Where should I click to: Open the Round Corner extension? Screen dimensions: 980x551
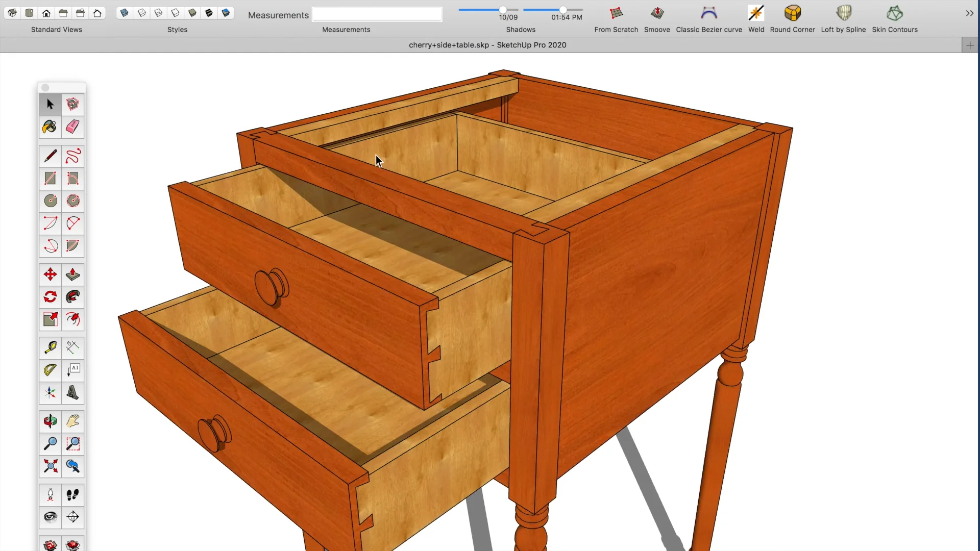tap(792, 13)
